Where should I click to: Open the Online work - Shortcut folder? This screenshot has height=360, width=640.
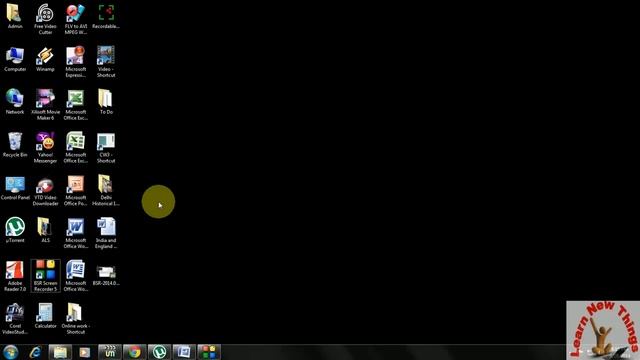click(76, 319)
